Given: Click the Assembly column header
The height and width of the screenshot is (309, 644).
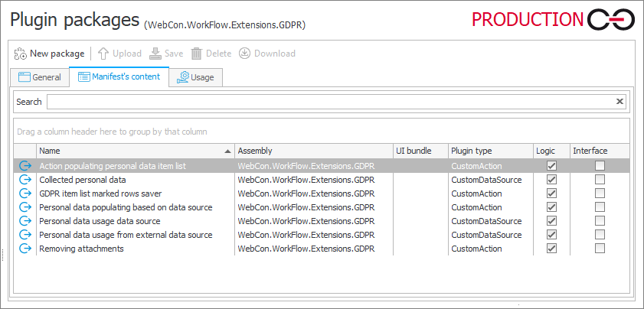Looking at the screenshot, I should point(314,151).
